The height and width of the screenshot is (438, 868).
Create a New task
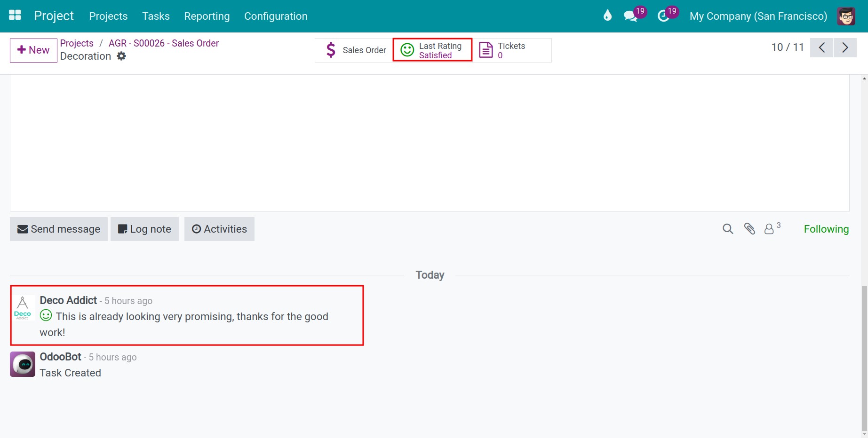(x=33, y=50)
